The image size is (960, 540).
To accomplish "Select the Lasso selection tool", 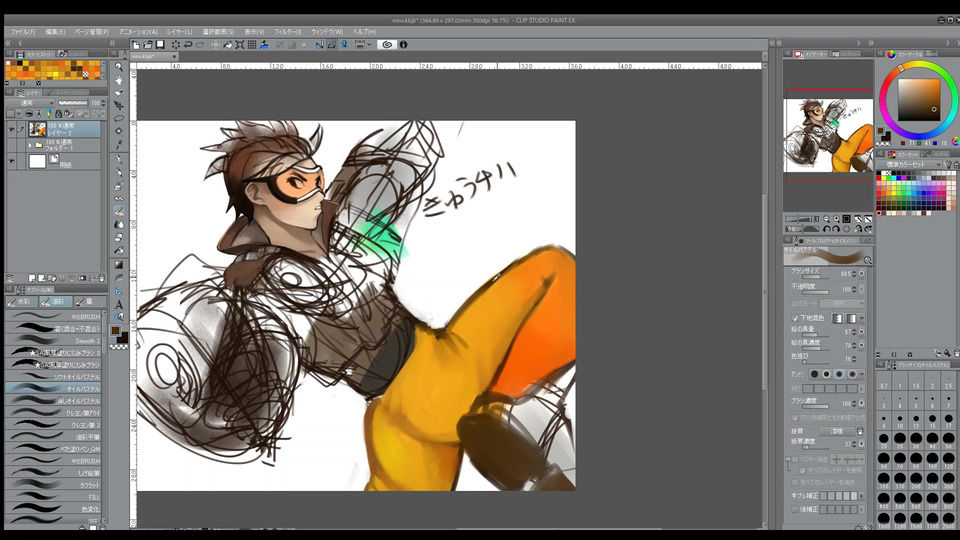I will pos(119,118).
